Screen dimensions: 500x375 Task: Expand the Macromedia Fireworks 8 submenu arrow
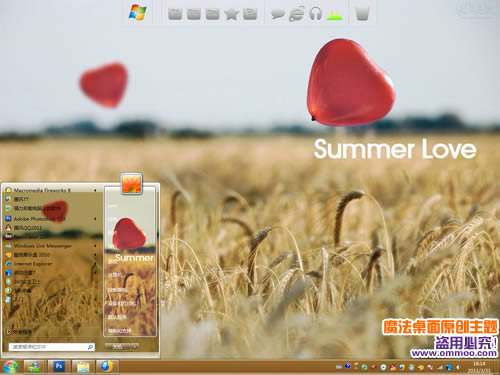pos(95,190)
